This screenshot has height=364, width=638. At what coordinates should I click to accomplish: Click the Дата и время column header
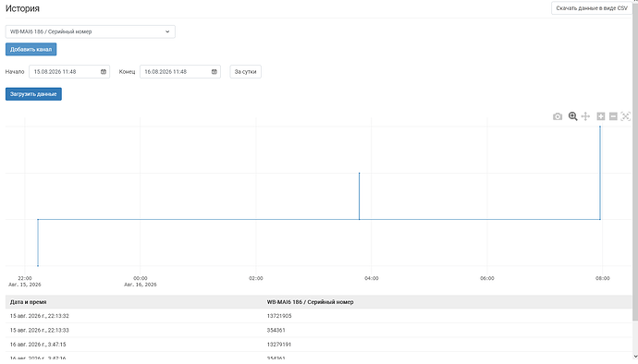pos(28,302)
